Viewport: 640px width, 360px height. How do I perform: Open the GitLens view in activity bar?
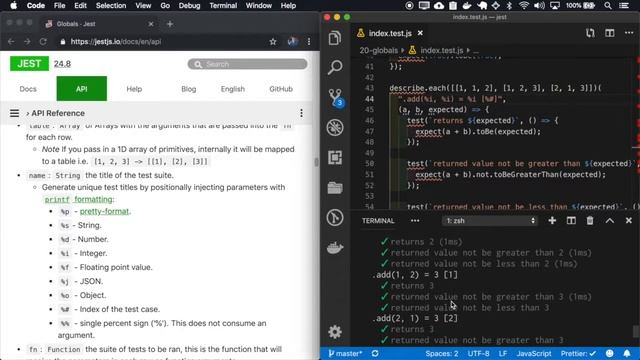coord(335,218)
